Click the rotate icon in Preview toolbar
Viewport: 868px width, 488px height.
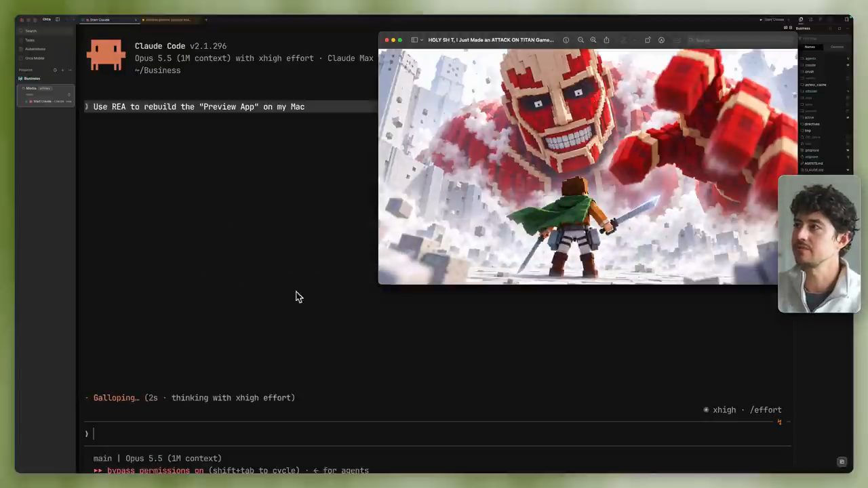(648, 40)
